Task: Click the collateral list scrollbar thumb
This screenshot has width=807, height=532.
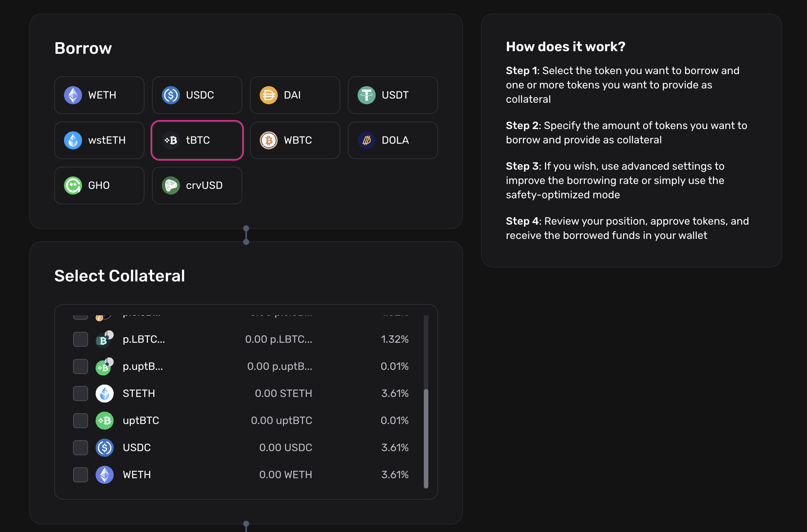Action: tap(426, 438)
